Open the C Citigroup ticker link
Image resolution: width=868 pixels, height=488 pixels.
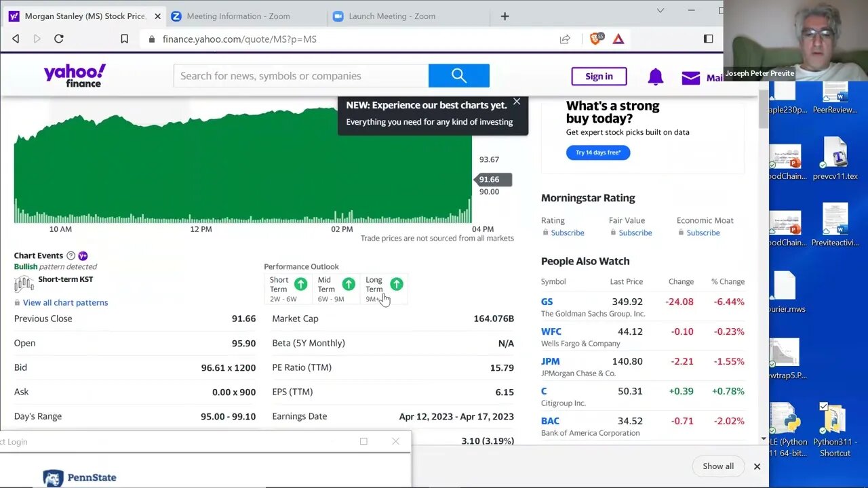tap(544, 391)
